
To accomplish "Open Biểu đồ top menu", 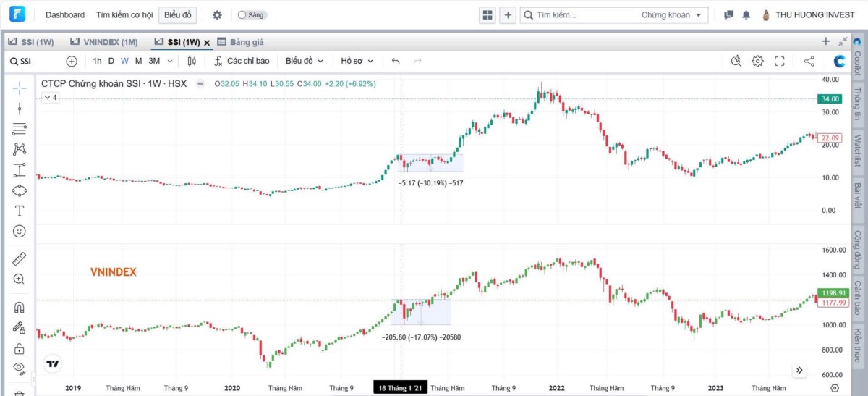I will click(178, 14).
